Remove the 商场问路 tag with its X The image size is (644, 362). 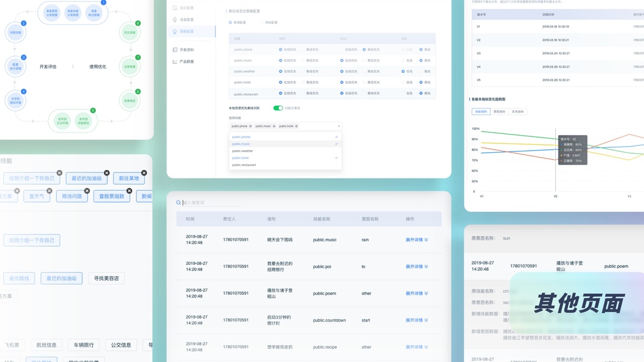tap(87, 191)
